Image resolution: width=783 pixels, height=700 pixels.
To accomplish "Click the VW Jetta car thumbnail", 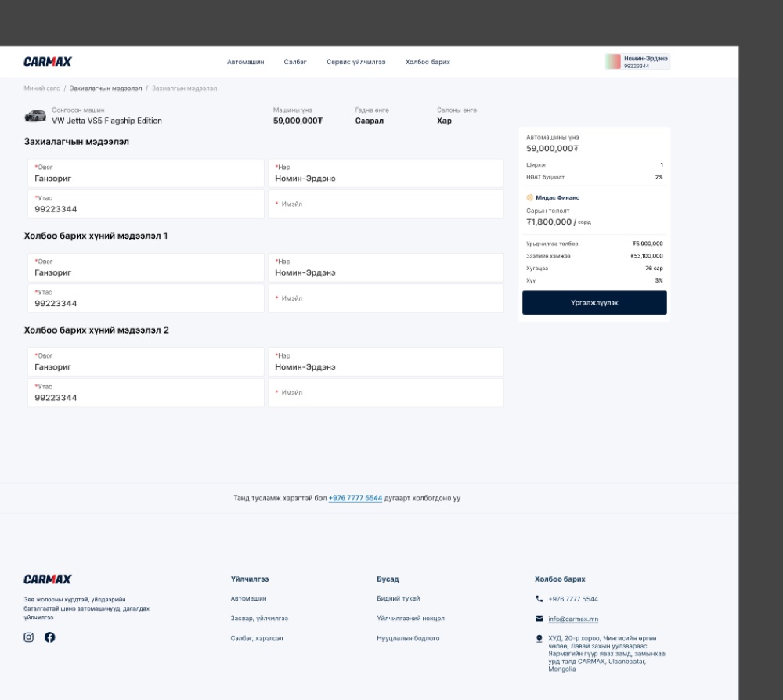I will [x=35, y=116].
